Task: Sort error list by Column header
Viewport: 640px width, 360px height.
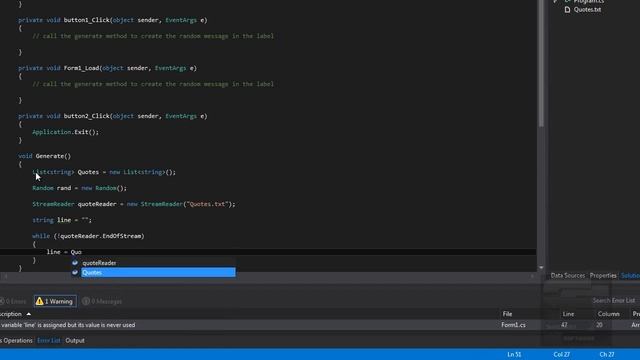Action: point(609,314)
